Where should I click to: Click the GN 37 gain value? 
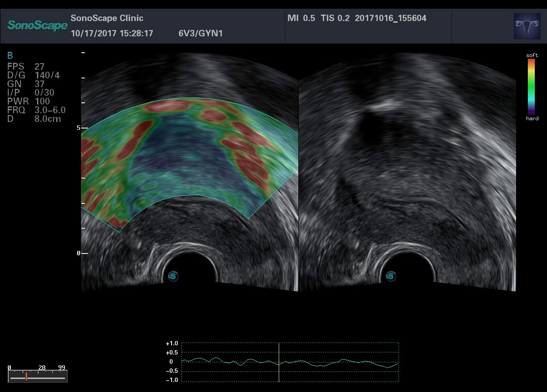pos(26,84)
